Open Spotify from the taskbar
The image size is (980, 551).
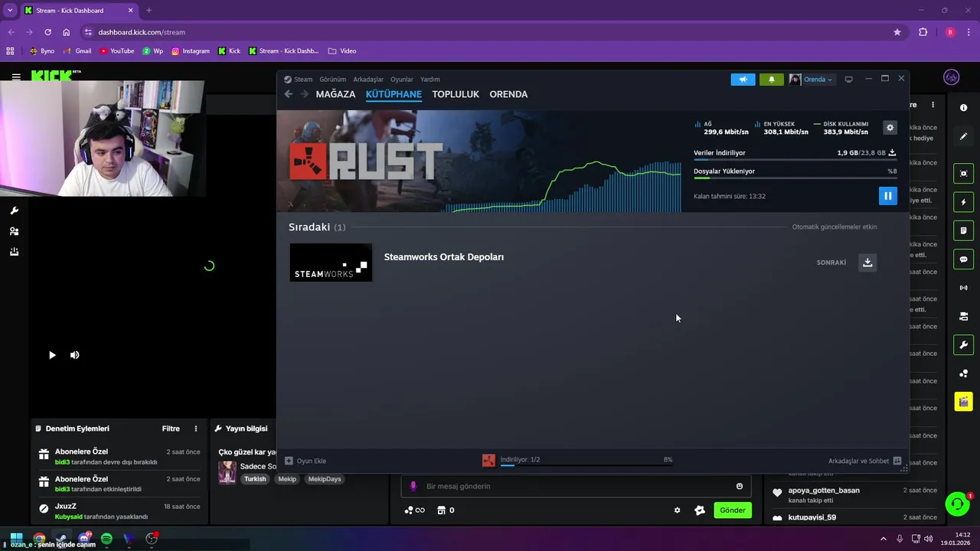[106, 539]
